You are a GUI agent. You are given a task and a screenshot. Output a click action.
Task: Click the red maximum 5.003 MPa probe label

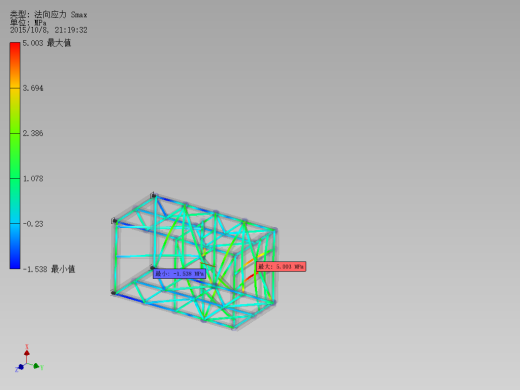(281, 266)
